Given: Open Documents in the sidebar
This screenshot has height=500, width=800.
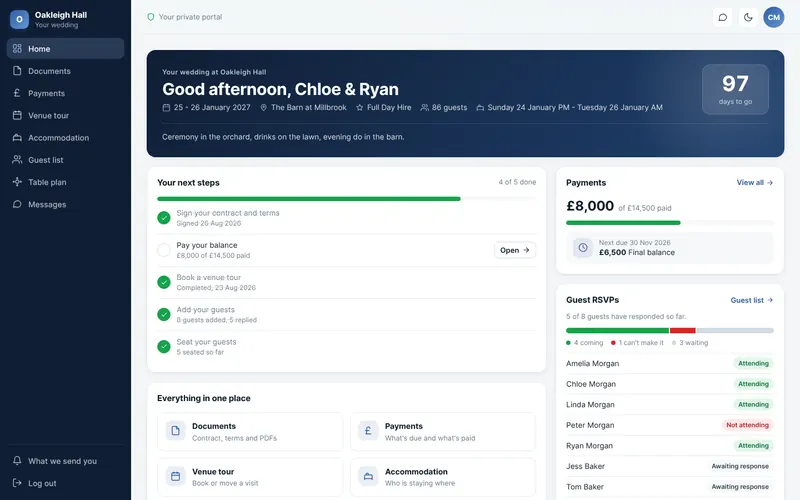Looking at the screenshot, I should pyautogui.click(x=65, y=71).
